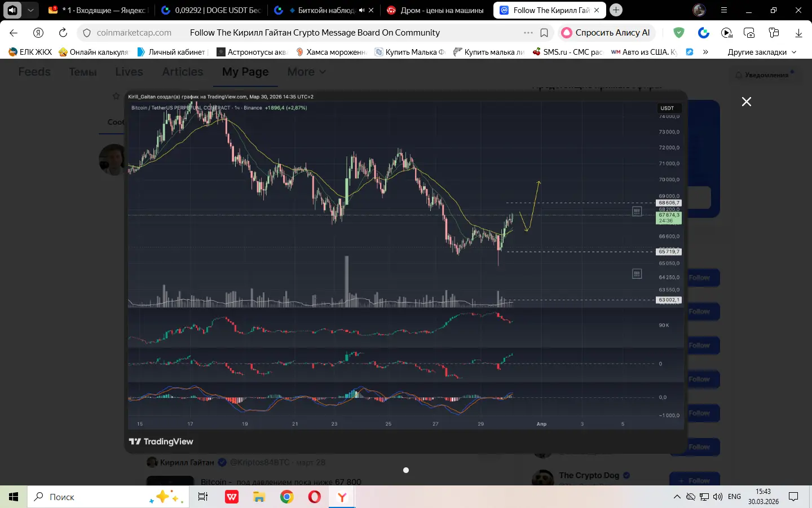The width and height of the screenshot is (812, 508).
Task: Switch the ENG keyboard language indicator
Action: pyautogui.click(x=734, y=497)
